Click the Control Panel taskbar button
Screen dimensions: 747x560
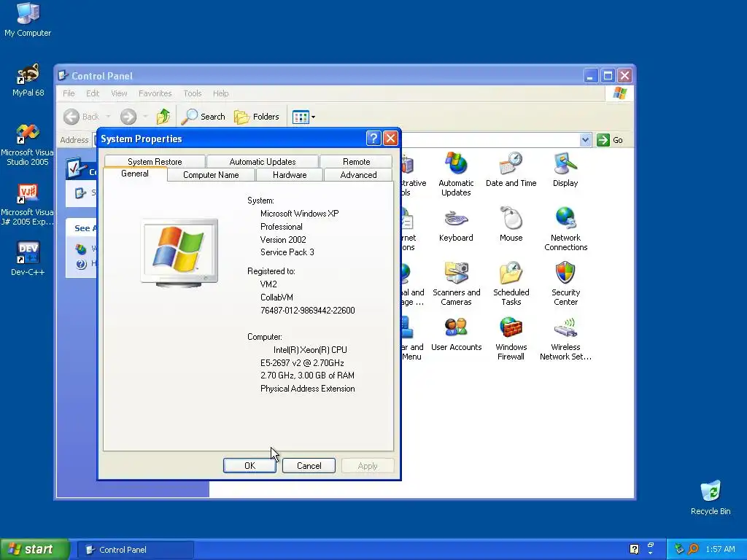135,550
